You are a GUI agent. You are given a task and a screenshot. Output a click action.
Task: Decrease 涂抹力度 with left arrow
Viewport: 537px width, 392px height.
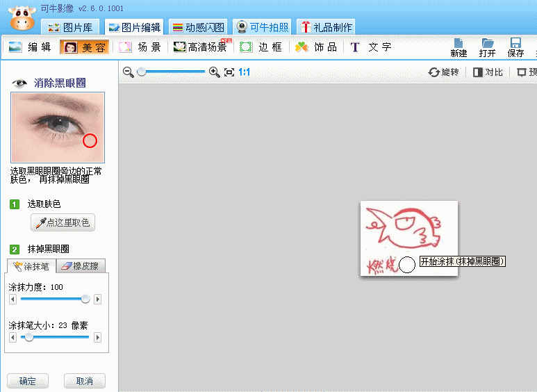[13, 299]
